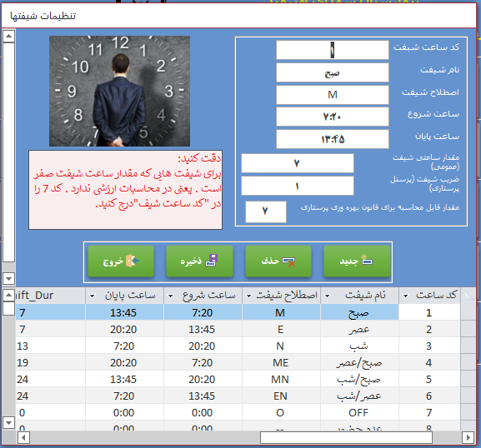481x448 pixels.
Task: Open the نام شیفت column filter dropdown
Action: [328, 296]
